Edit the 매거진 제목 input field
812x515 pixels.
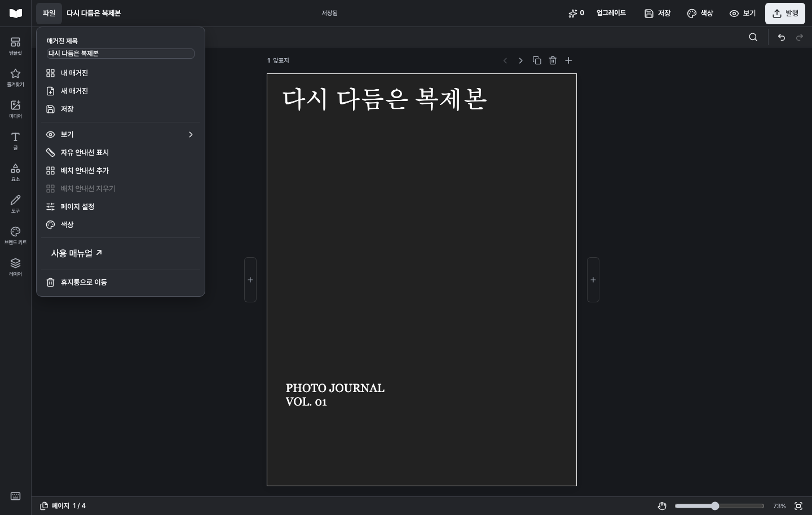[x=120, y=54]
